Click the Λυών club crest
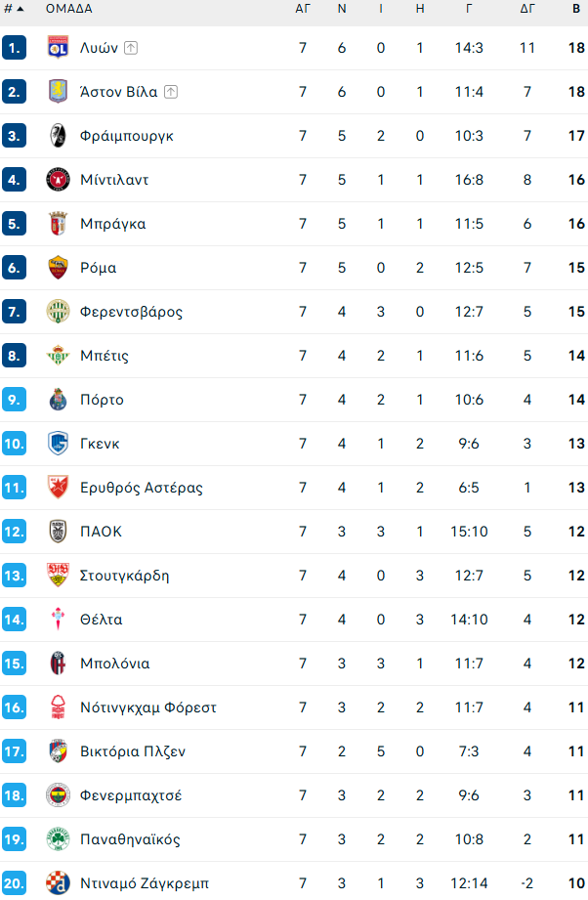 coord(56,47)
